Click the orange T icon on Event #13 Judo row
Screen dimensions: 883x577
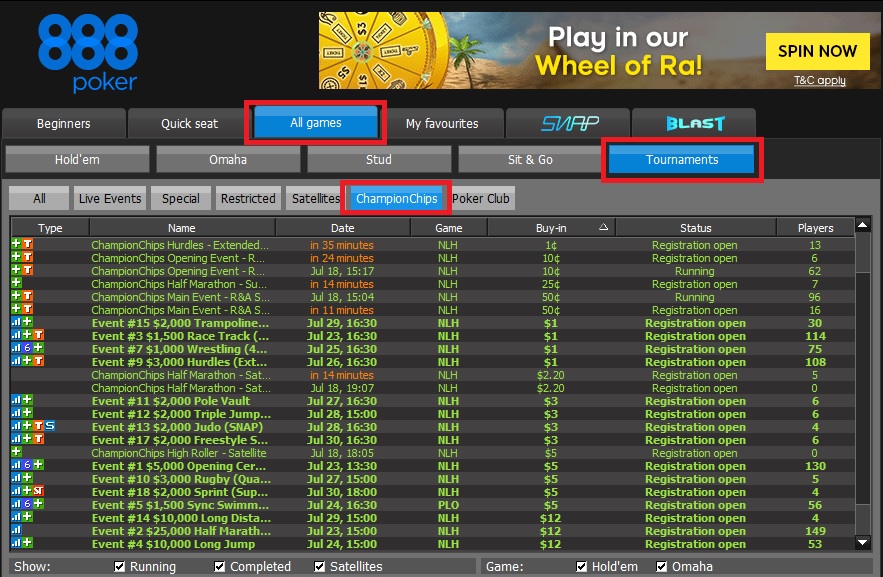point(38,426)
